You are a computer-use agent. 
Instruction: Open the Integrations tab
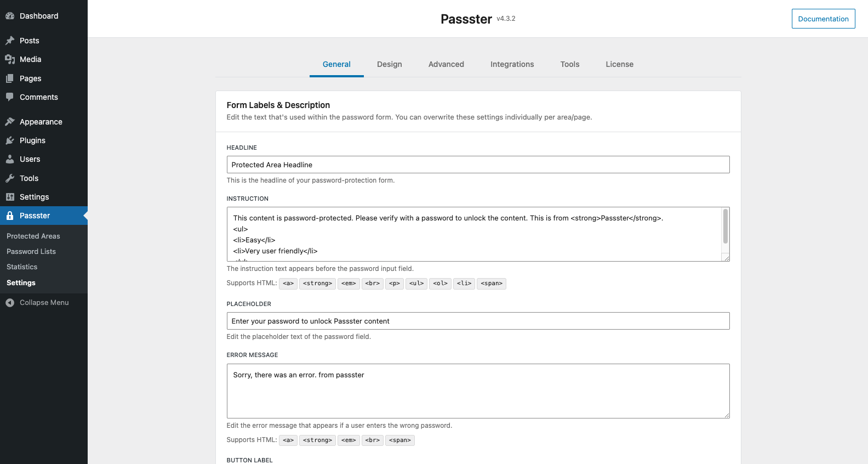click(x=512, y=64)
